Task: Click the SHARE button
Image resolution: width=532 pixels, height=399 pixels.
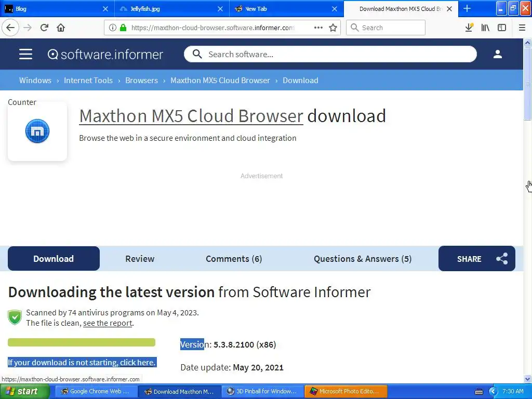Action: [477, 259]
